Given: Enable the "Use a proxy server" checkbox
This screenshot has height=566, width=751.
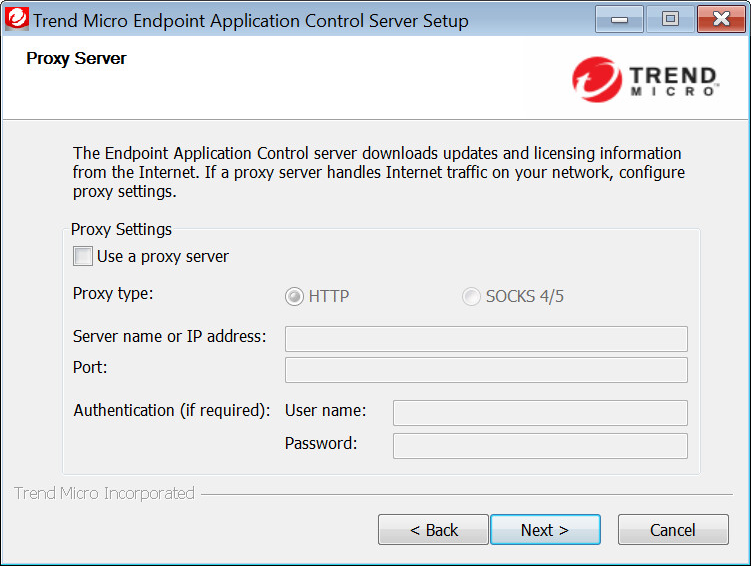Looking at the screenshot, I should [x=83, y=257].
